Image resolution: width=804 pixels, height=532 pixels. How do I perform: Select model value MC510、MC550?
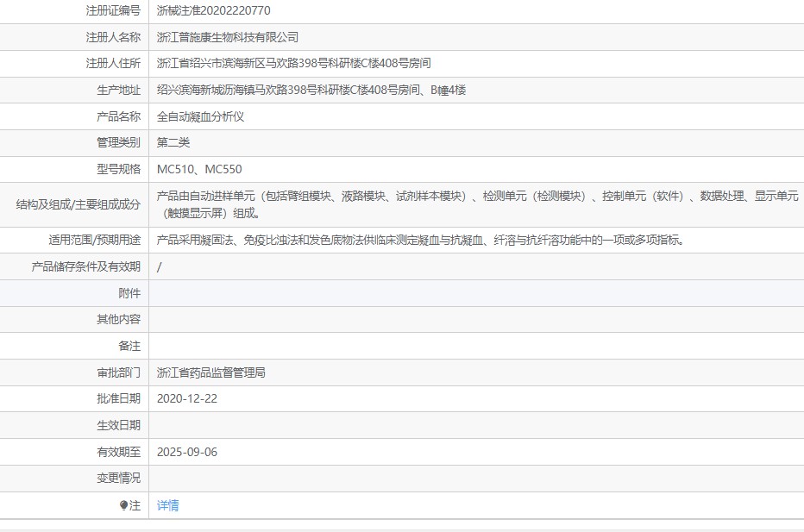(199, 169)
